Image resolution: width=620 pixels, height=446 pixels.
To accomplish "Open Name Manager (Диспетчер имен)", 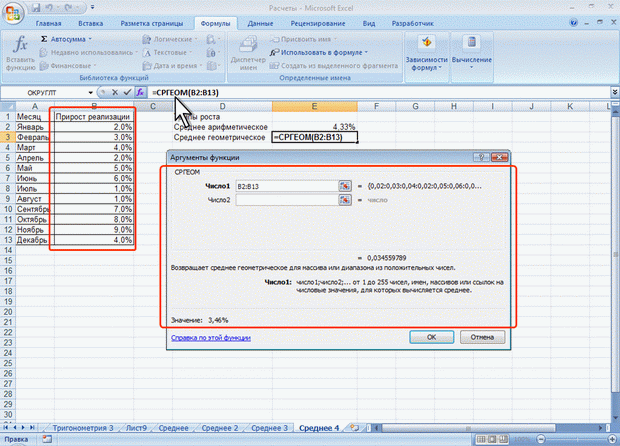I will [x=248, y=53].
